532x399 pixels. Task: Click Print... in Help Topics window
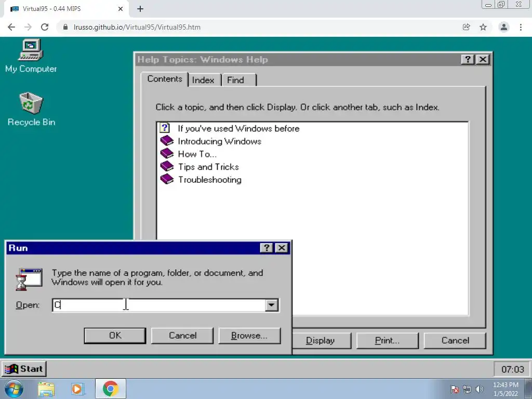pyautogui.click(x=388, y=341)
